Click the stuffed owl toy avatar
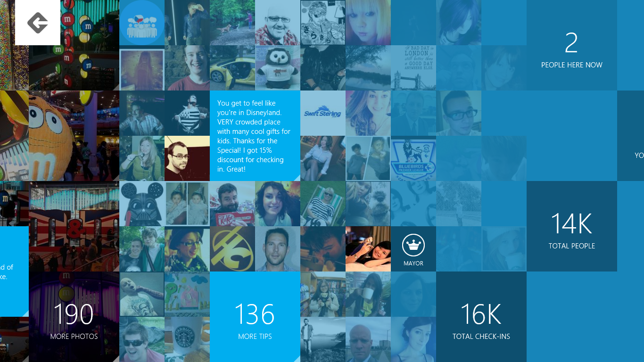This screenshot has height=362, width=644. tap(278, 68)
